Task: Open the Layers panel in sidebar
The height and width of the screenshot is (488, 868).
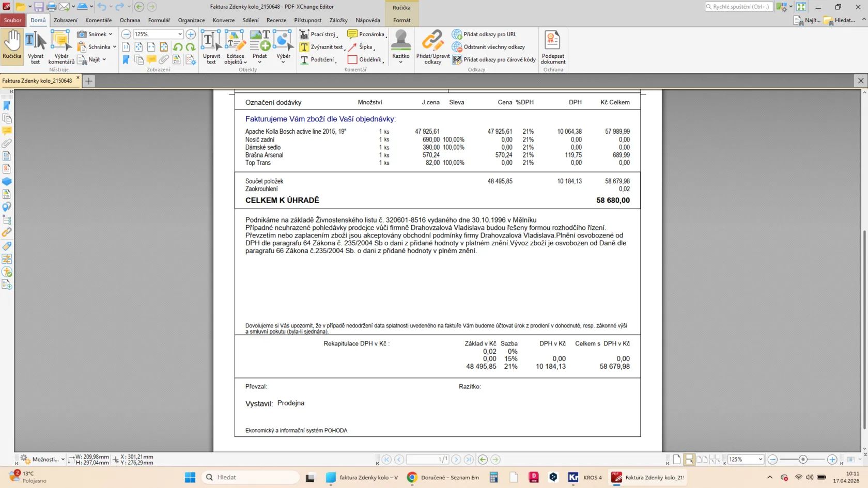Action: coord(7,182)
